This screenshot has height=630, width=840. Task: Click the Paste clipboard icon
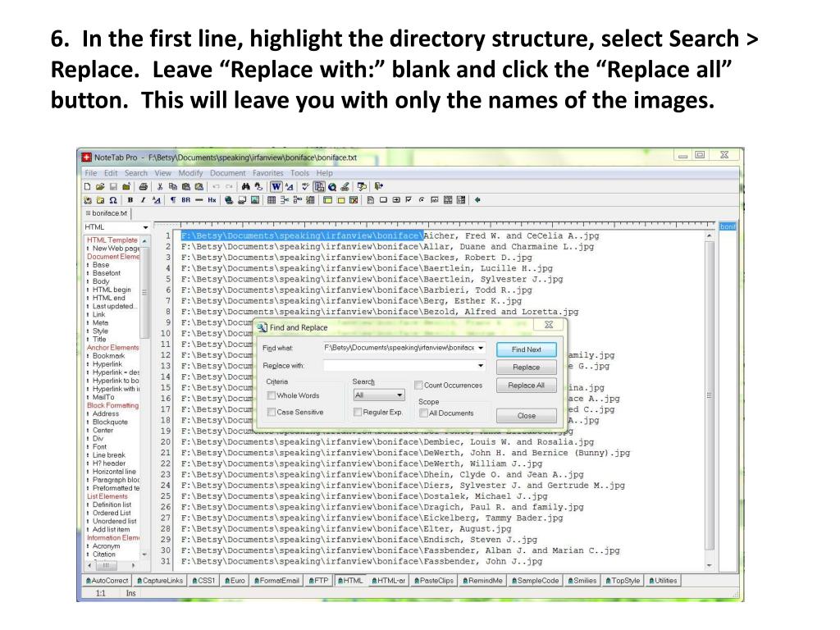point(186,186)
